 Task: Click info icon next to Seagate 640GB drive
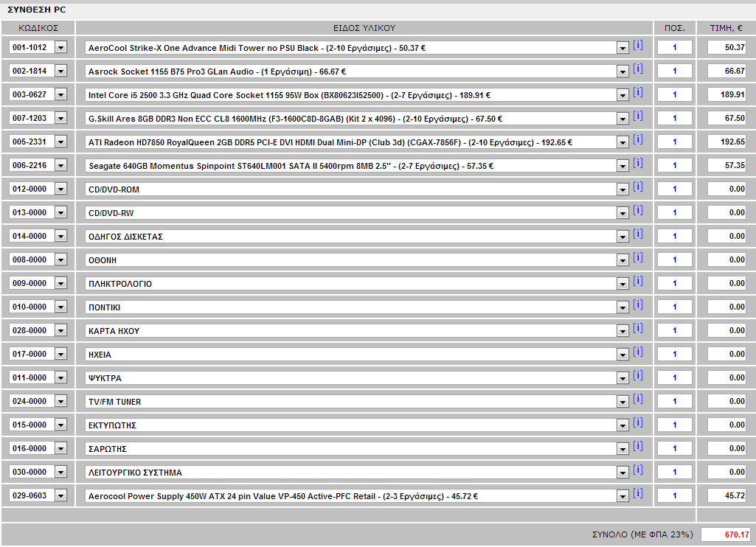click(637, 163)
